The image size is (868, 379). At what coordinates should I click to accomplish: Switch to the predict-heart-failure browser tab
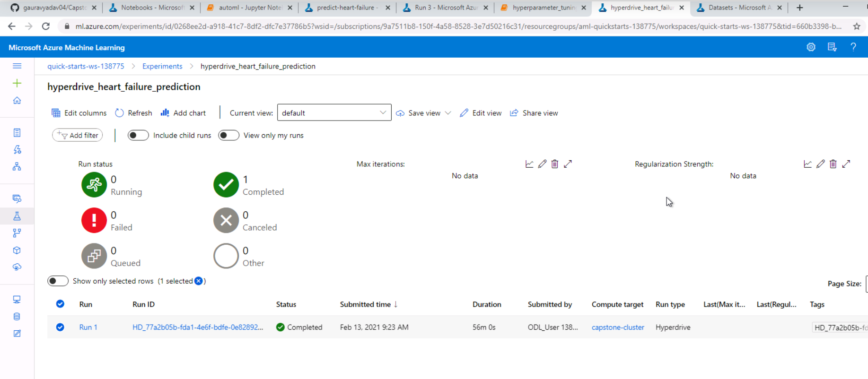click(347, 8)
